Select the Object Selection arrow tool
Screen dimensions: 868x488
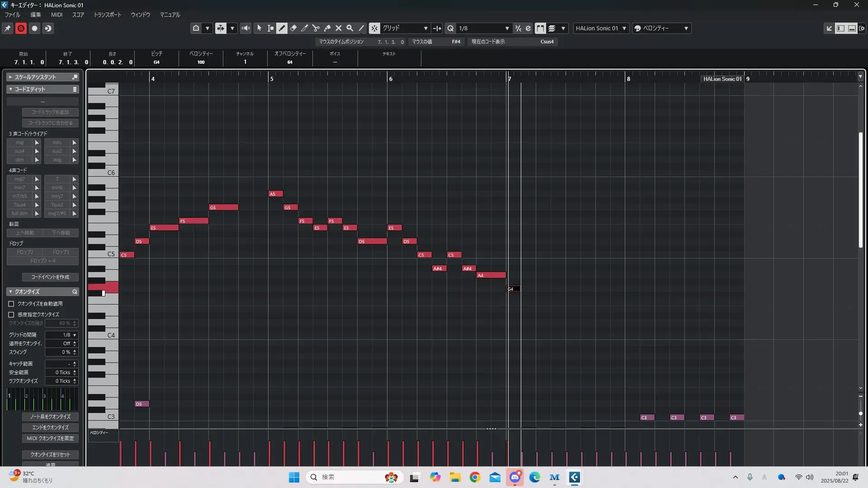(259, 28)
